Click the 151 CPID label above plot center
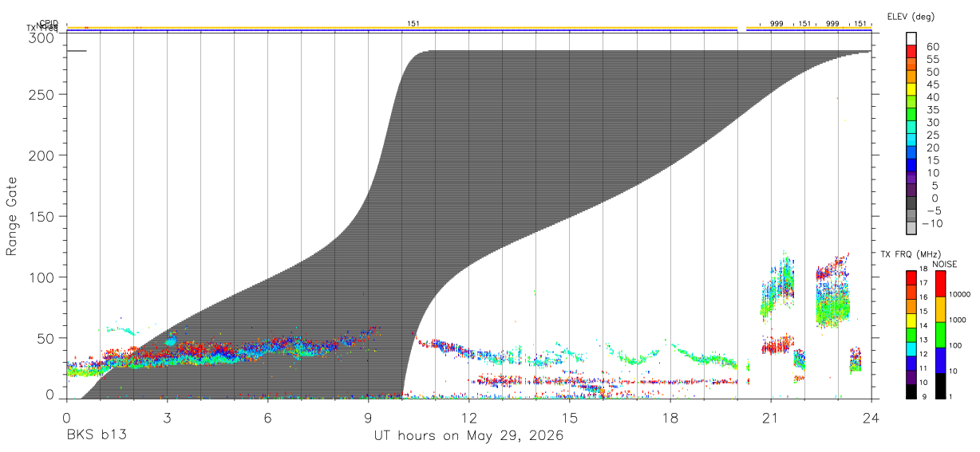 413,24
